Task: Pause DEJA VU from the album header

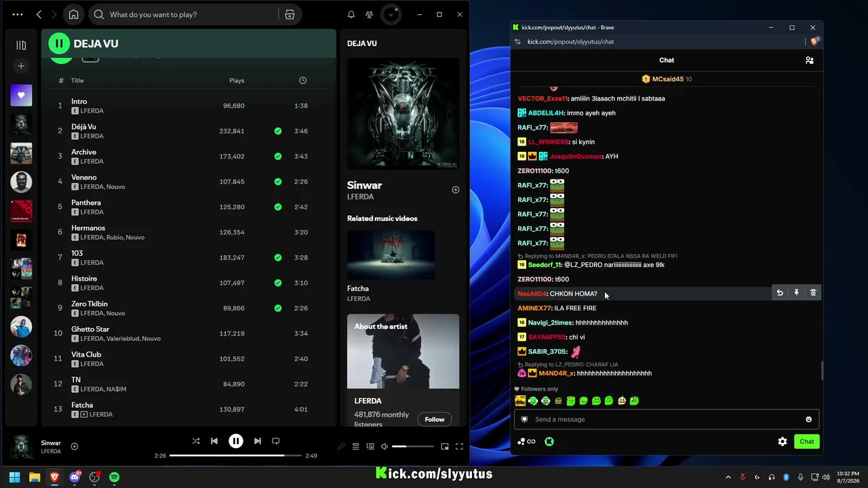Action: click(59, 43)
